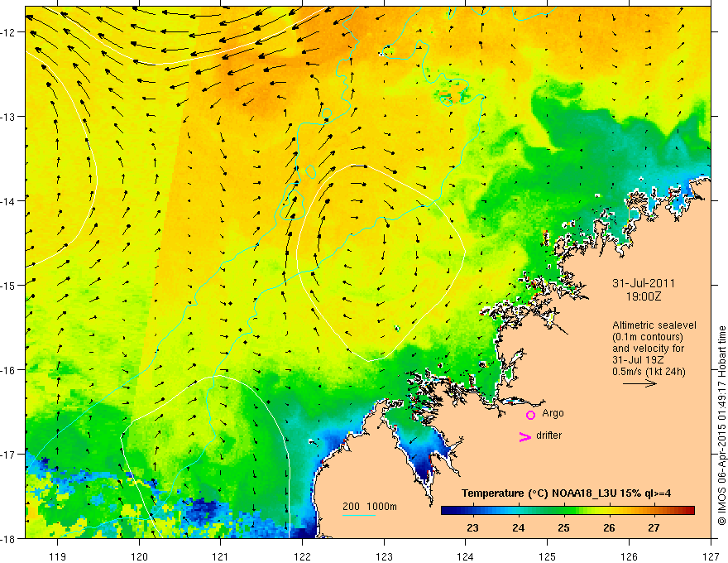Screen dimensions: 728x563
Task: Click the 'Argo' legend label
Action: point(553,413)
